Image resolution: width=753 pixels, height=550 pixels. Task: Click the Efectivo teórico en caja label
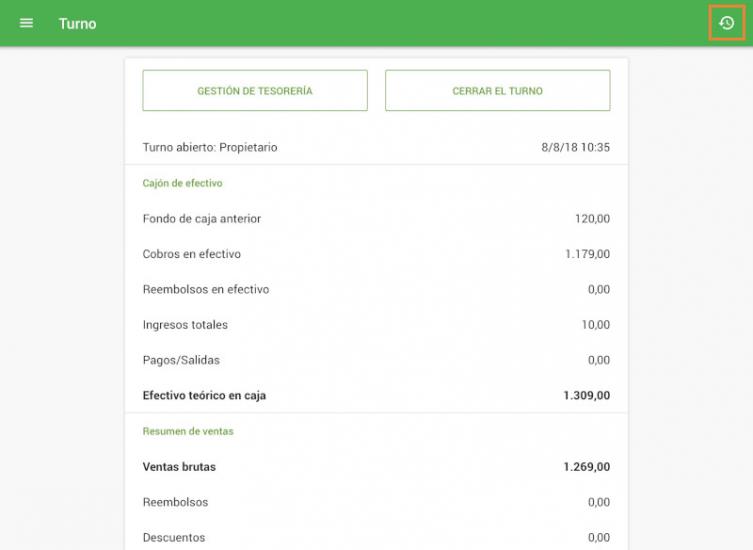204,396
